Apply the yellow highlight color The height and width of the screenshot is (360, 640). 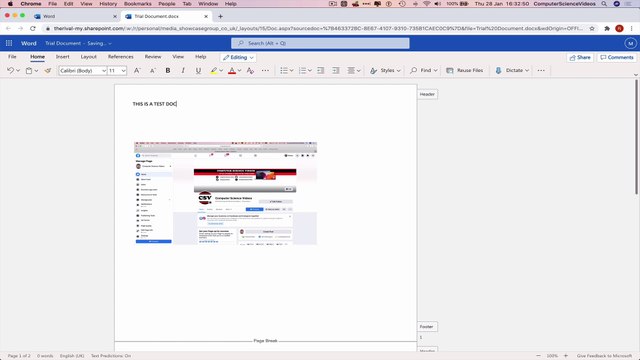point(213,71)
